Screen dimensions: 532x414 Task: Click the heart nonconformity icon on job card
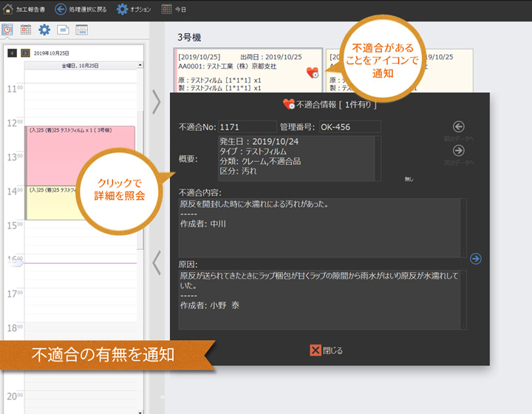click(313, 72)
